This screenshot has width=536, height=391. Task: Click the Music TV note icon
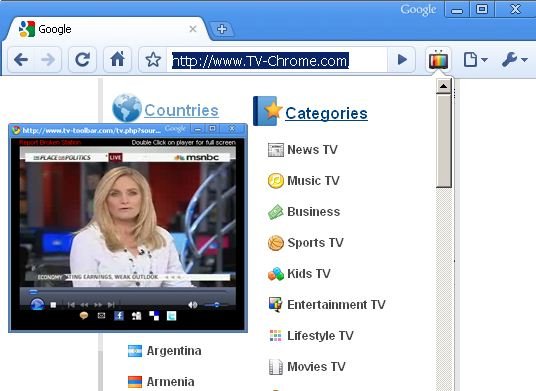pos(276,181)
